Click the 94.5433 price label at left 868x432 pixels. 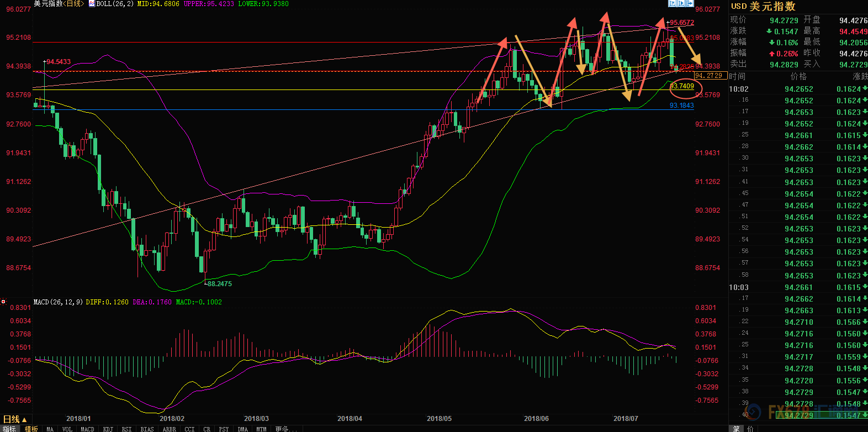pos(59,62)
